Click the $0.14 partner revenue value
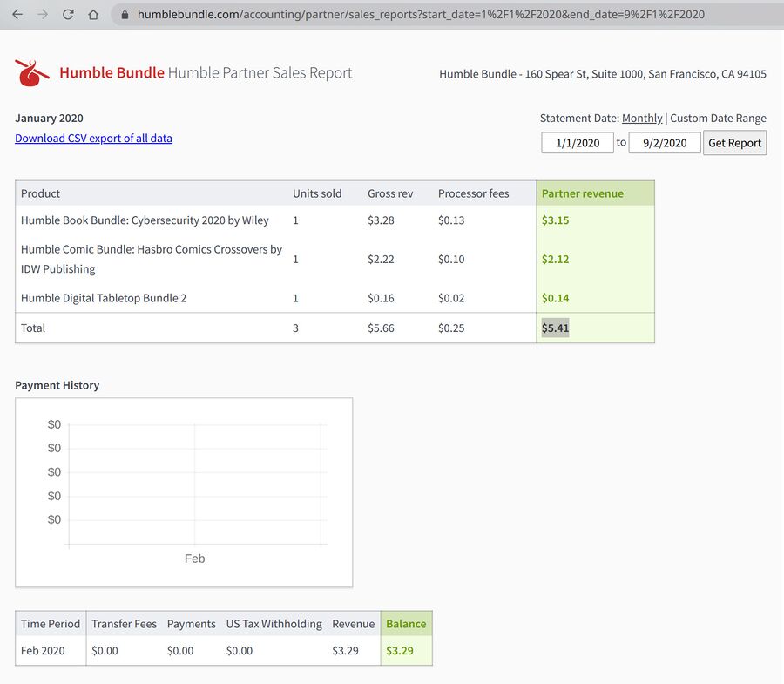The height and width of the screenshot is (684, 784). pyautogui.click(x=556, y=298)
